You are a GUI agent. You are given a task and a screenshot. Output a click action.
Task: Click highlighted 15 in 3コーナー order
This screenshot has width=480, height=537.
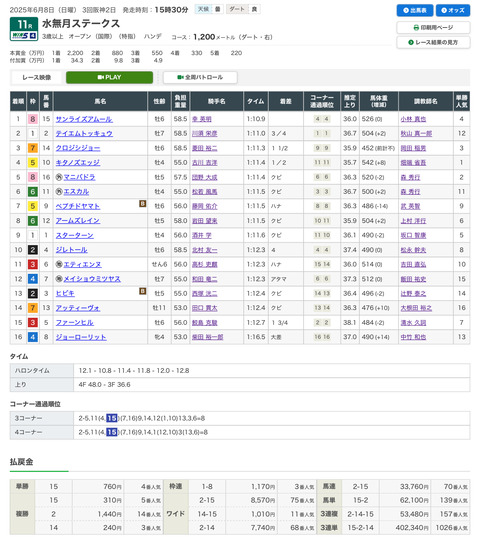click(x=112, y=418)
